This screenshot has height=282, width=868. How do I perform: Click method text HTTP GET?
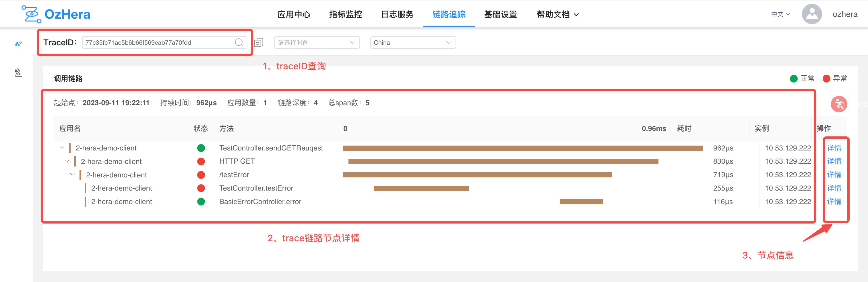pyautogui.click(x=237, y=161)
